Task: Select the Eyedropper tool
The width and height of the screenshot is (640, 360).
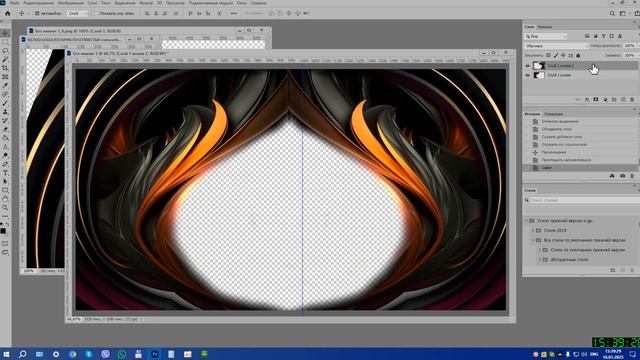Action: tap(5, 86)
